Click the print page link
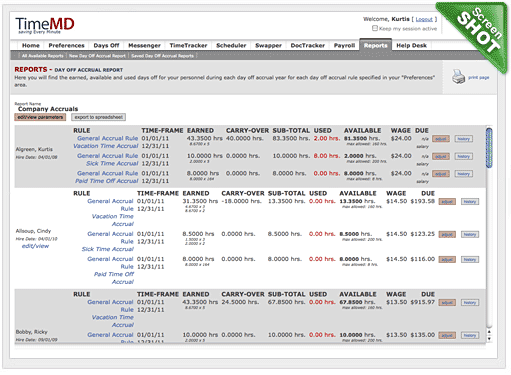This screenshot has height=375, width=511. click(x=478, y=77)
